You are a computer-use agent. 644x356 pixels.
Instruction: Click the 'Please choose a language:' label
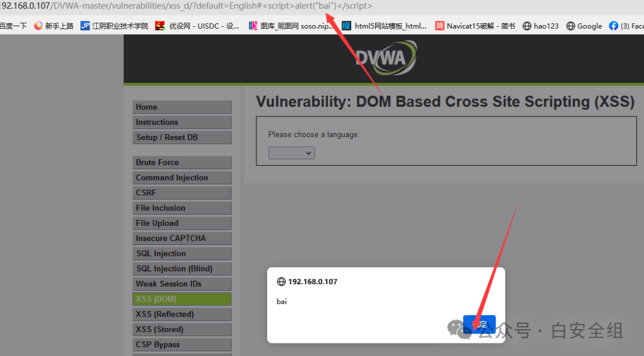314,135
